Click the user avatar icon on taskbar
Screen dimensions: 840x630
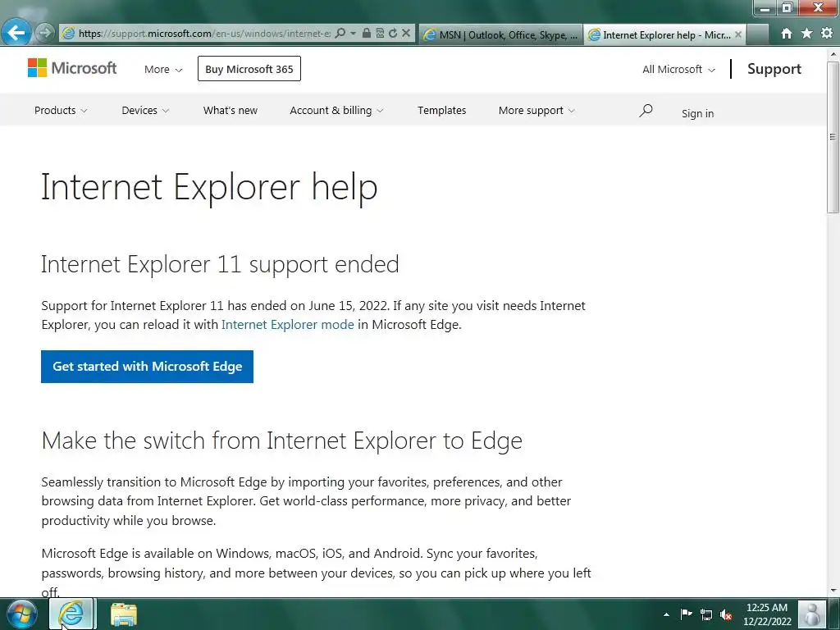(811, 614)
